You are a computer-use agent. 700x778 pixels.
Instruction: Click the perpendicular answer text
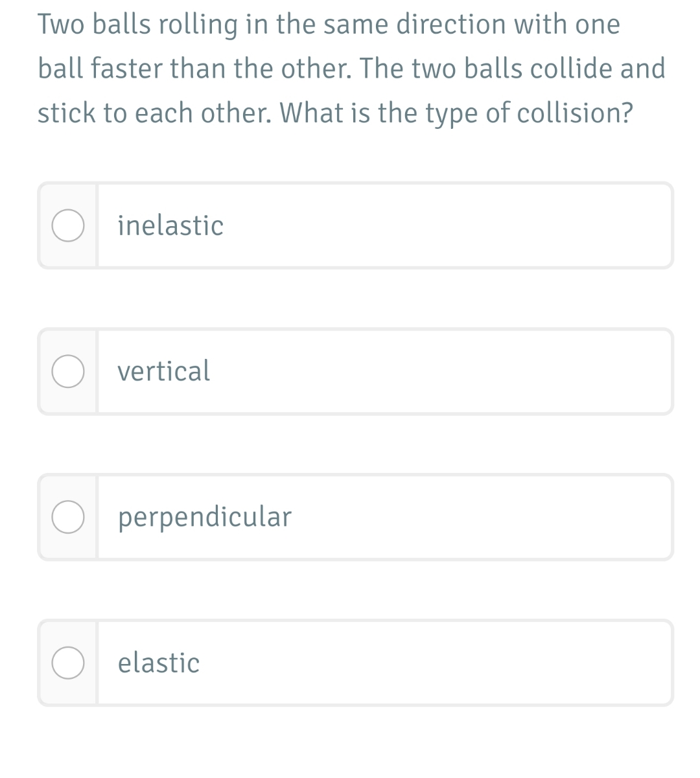point(205,517)
